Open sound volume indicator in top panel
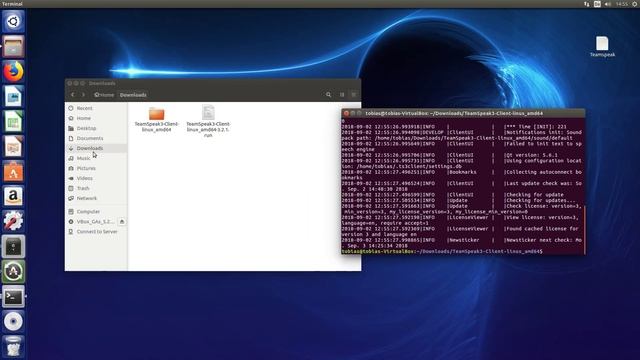Viewport: 640px width, 360px height. [x=608, y=4]
